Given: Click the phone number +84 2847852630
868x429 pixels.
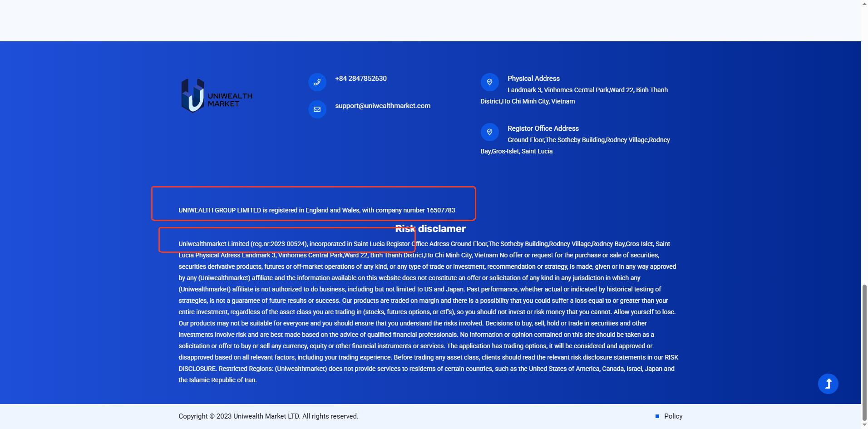Looking at the screenshot, I should (x=361, y=79).
